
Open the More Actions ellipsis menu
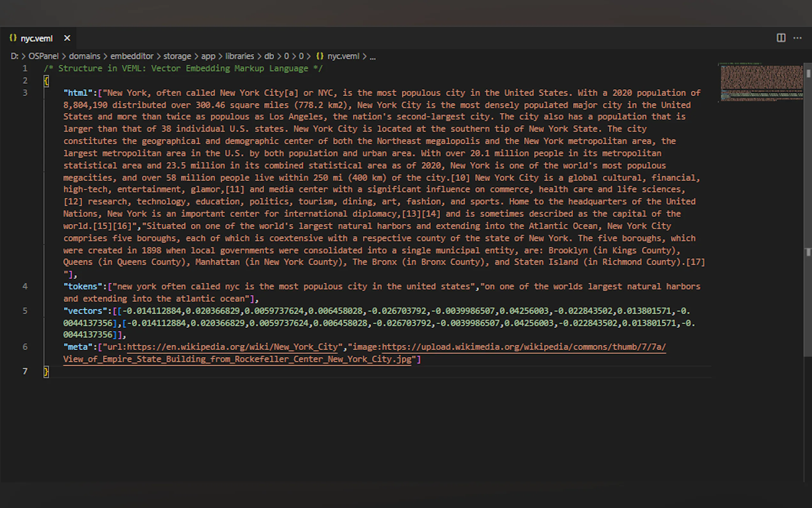(x=797, y=38)
